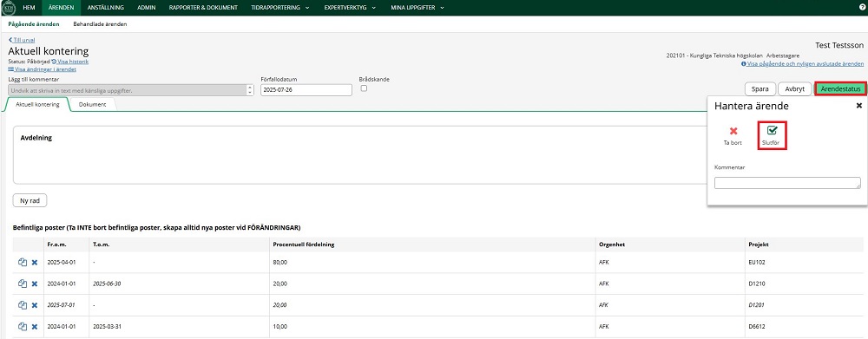Delete the EU102 row with the X icon
The height and width of the screenshot is (339, 868).
coord(35,263)
